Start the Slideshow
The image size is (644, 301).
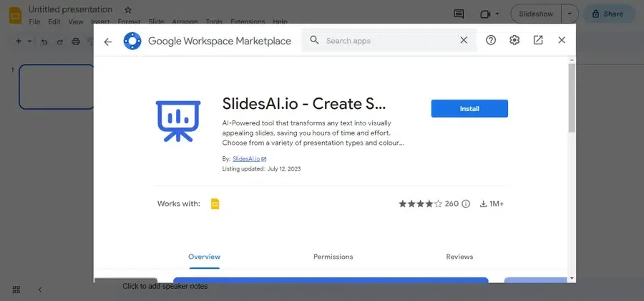tap(535, 14)
